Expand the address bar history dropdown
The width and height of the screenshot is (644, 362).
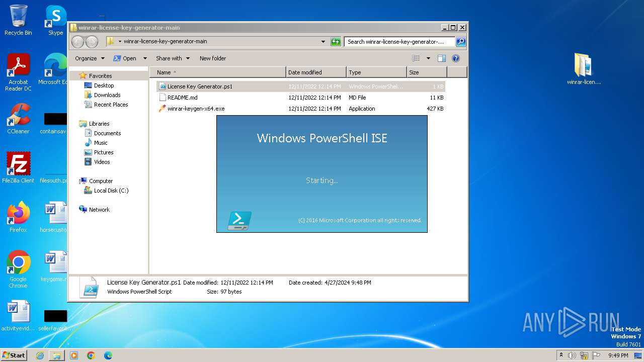click(323, 42)
